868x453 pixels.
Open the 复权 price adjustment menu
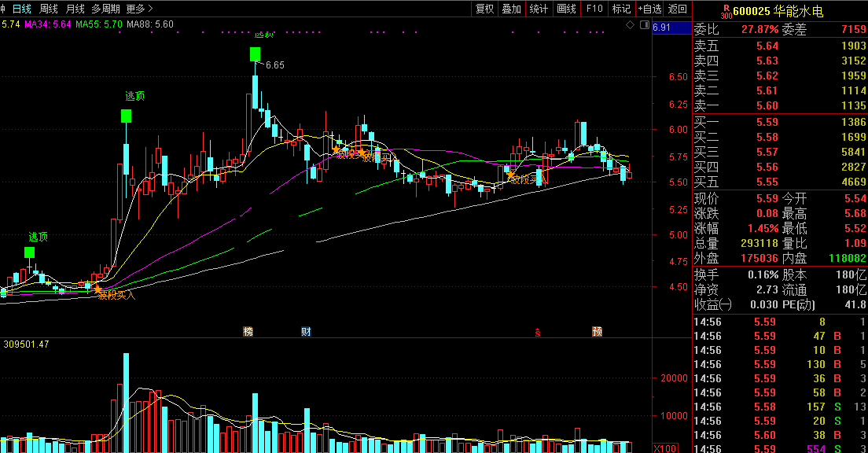pos(484,9)
